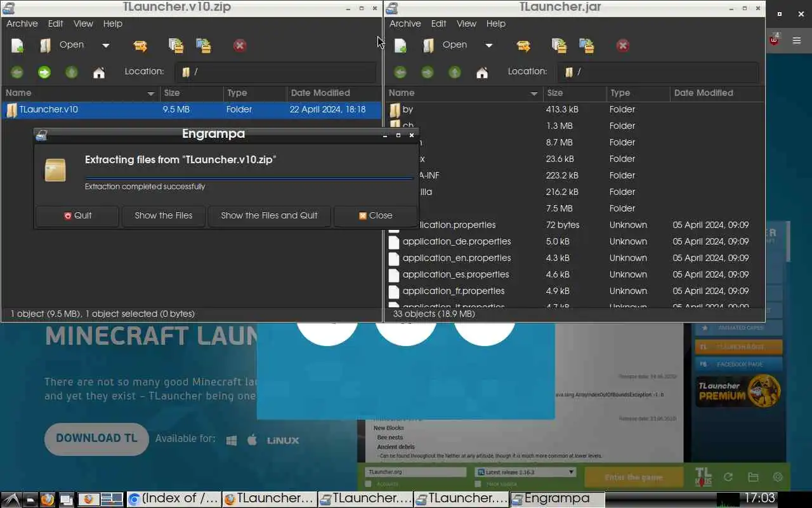Open Archive menu in TLauncher.jar window
This screenshot has height=508, width=812.
[405, 23]
